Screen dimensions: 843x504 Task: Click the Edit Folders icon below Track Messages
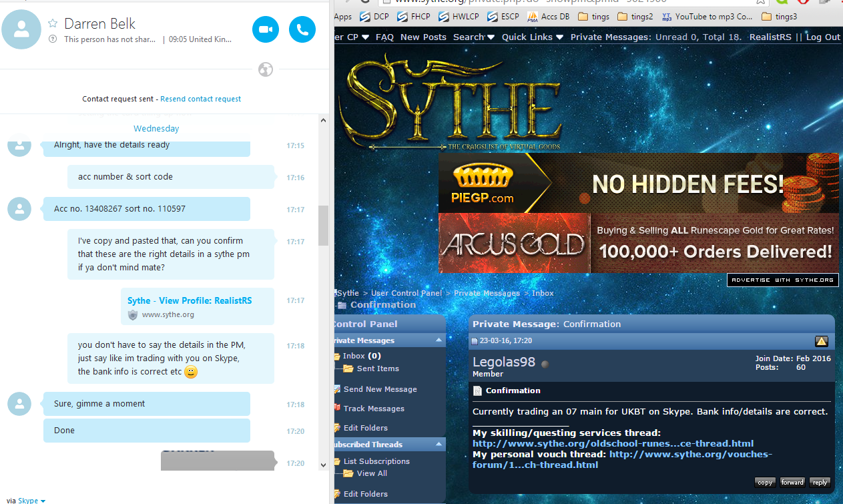click(x=338, y=428)
